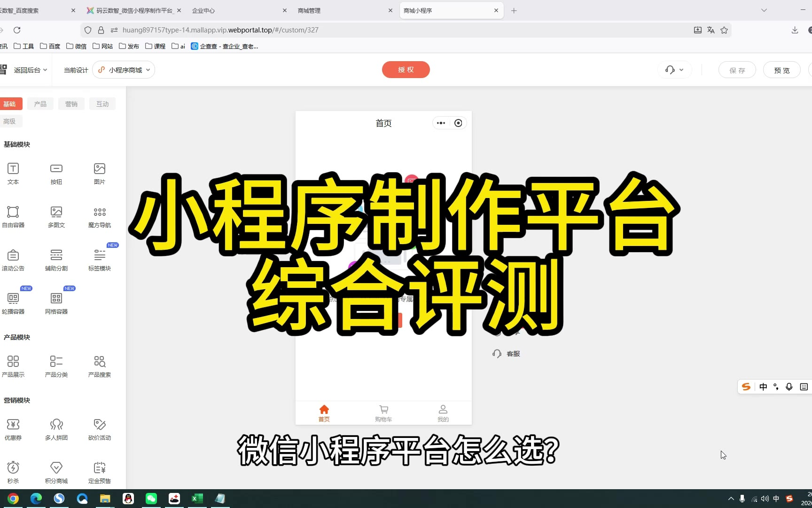This screenshot has height=508, width=812.
Task: Add the 产品展示 product display module
Action: click(x=13, y=366)
